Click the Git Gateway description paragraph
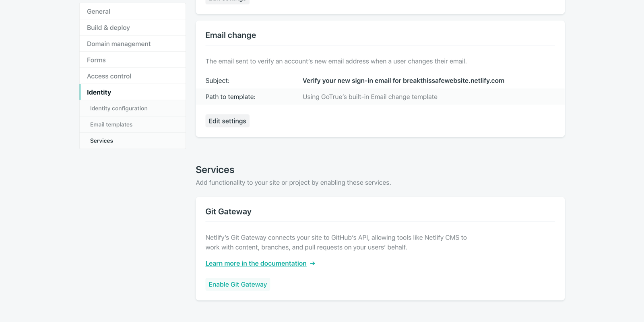This screenshot has width=644, height=322. [x=336, y=242]
